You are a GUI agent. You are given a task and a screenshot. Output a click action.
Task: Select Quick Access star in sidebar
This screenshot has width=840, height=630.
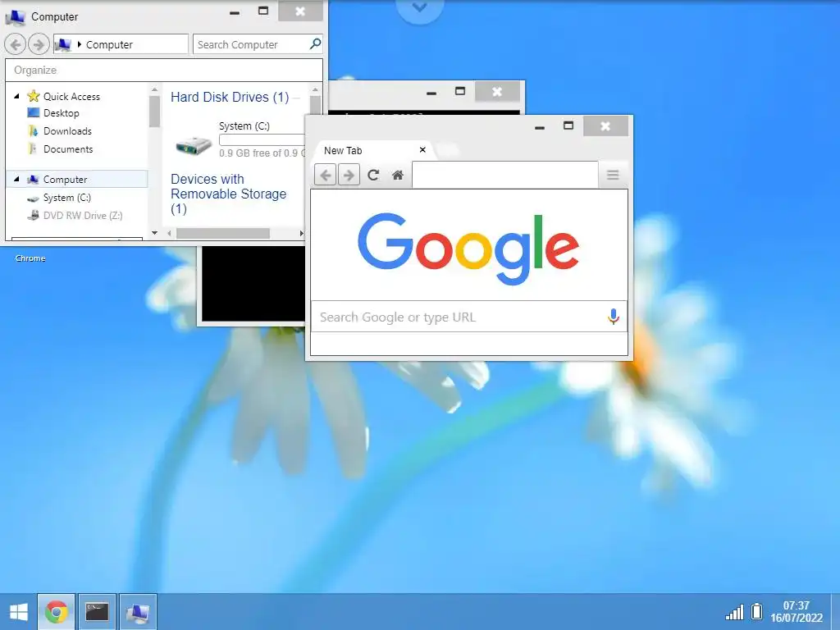(x=34, y=97)
